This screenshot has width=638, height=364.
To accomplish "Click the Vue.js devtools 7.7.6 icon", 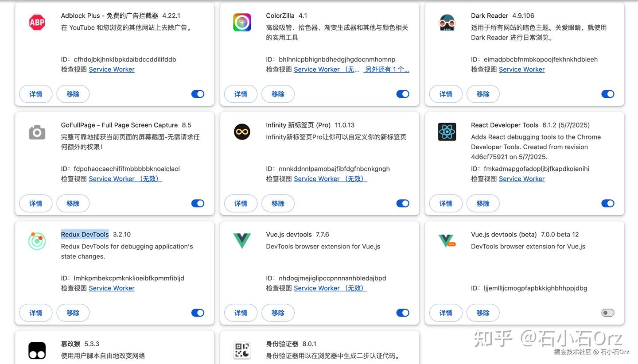I will tap(242, 241).
